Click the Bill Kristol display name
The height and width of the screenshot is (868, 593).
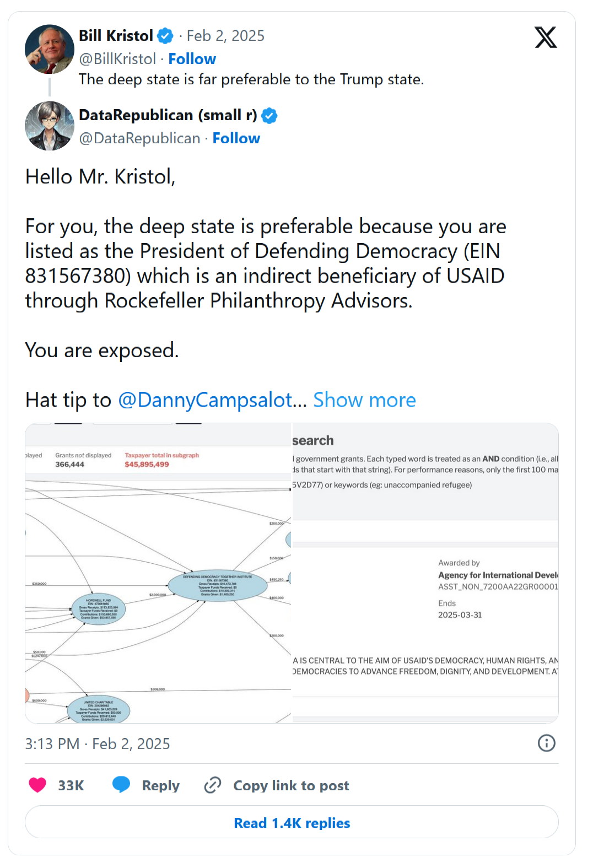pyautogui.click(x=116, y=36)
